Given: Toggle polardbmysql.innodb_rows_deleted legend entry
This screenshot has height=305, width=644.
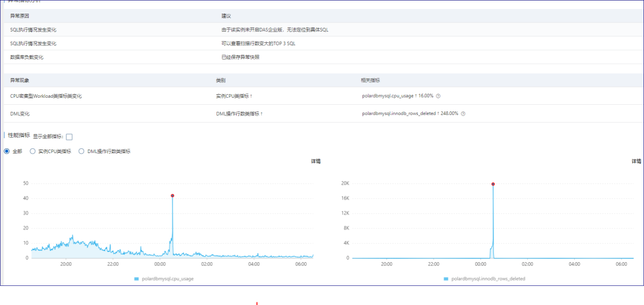Looking at the screenshot, I should (x=484, y=279).
